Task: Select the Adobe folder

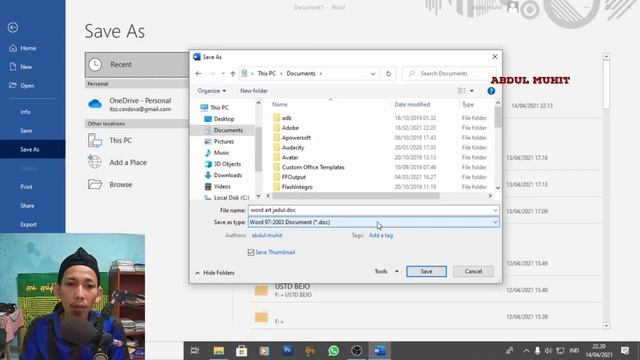Action: [290, 128]
